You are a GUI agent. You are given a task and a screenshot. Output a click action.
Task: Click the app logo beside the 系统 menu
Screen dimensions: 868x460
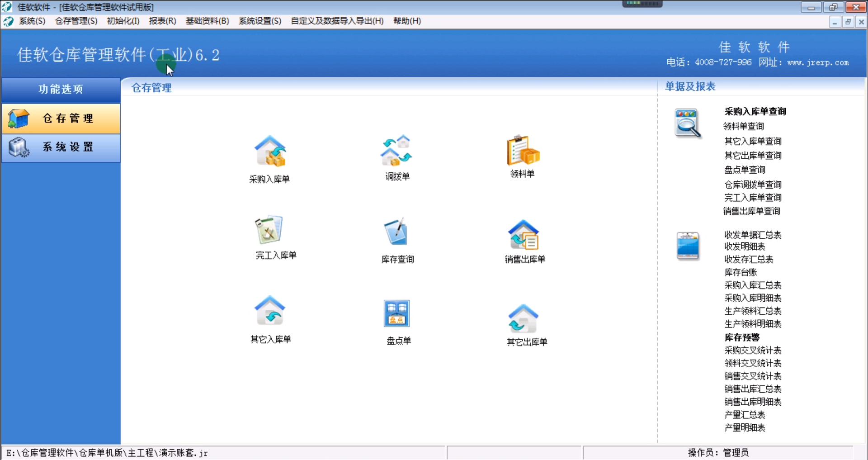8,21
